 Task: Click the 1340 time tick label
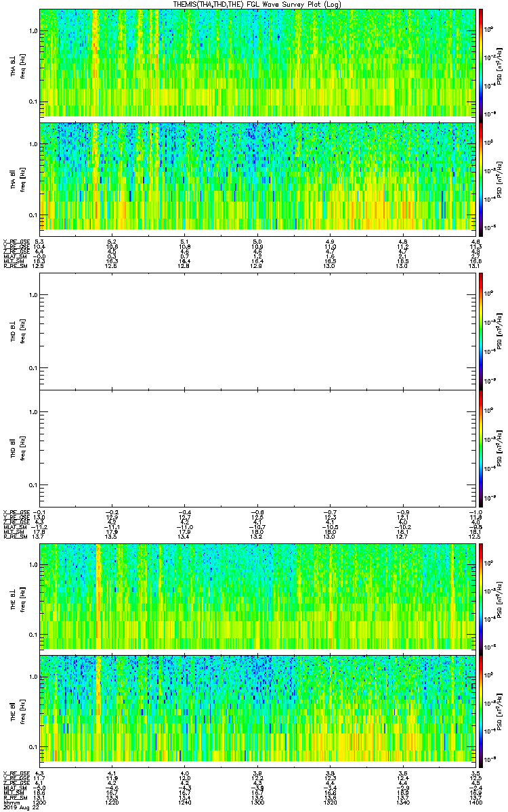coord(402,801)
